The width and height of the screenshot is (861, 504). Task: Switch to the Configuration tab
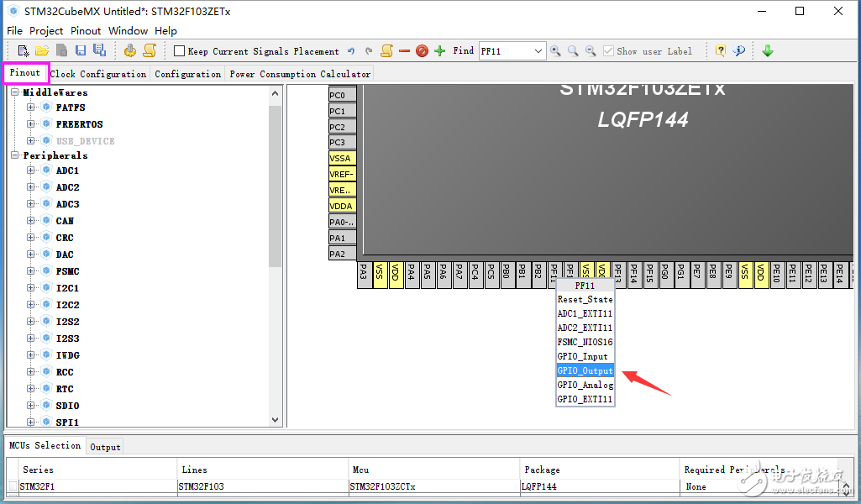188,74
